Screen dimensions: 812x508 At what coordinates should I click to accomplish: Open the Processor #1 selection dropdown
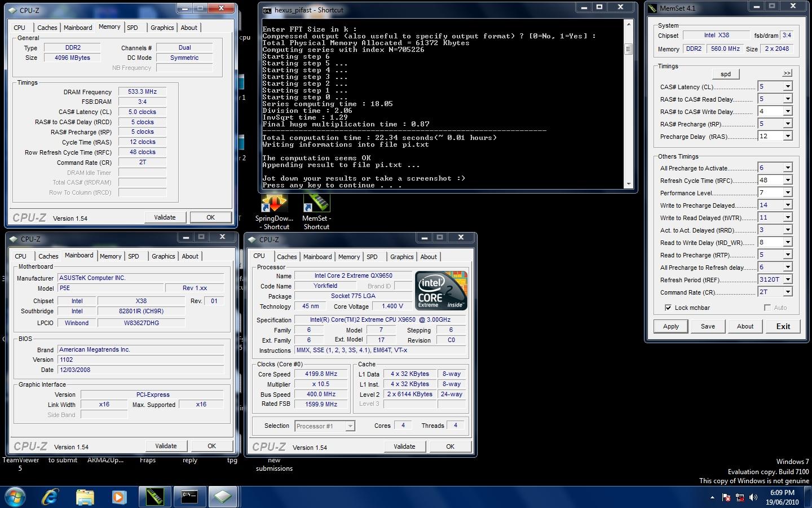tap(350, 426)
